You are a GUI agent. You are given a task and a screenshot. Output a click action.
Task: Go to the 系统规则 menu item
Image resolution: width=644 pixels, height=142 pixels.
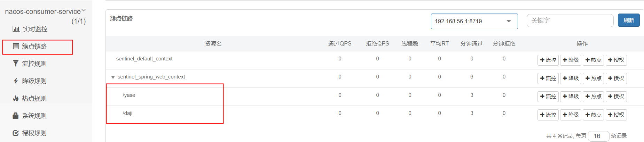[x=34, y=116]
